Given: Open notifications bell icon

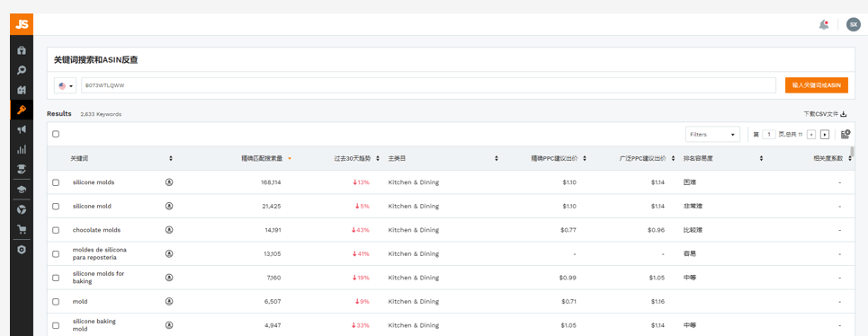Looking at the screenshot, I should click(824, 24).
